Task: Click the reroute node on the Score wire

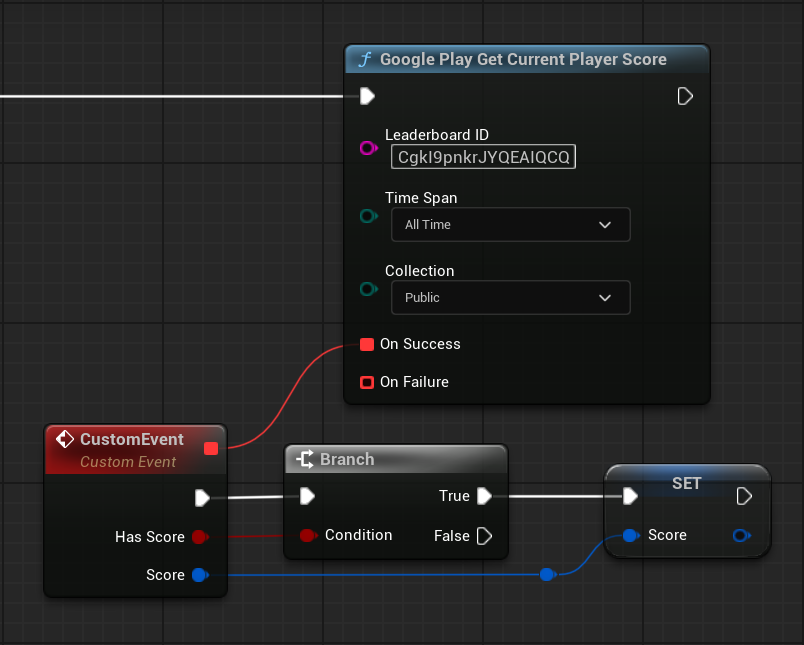Action: [547, 575]
